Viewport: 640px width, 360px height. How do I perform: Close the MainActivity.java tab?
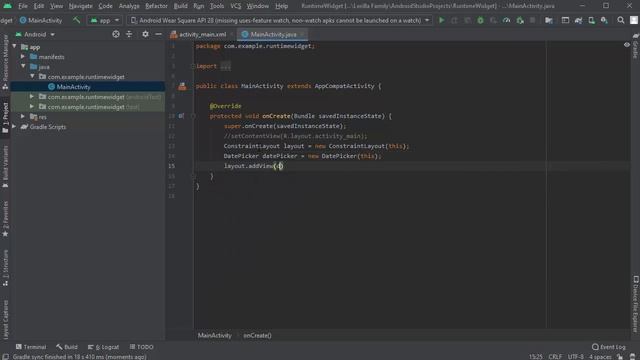[302, 35]
